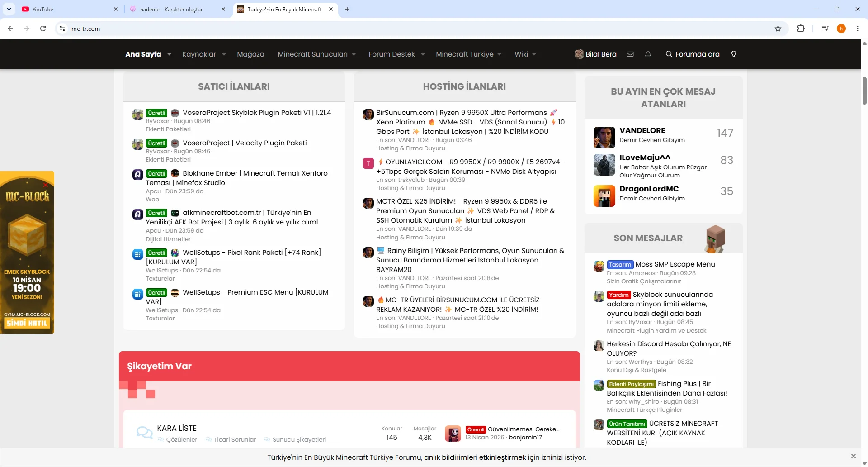Click the Forumda ara search button

[x=693, y=54]
